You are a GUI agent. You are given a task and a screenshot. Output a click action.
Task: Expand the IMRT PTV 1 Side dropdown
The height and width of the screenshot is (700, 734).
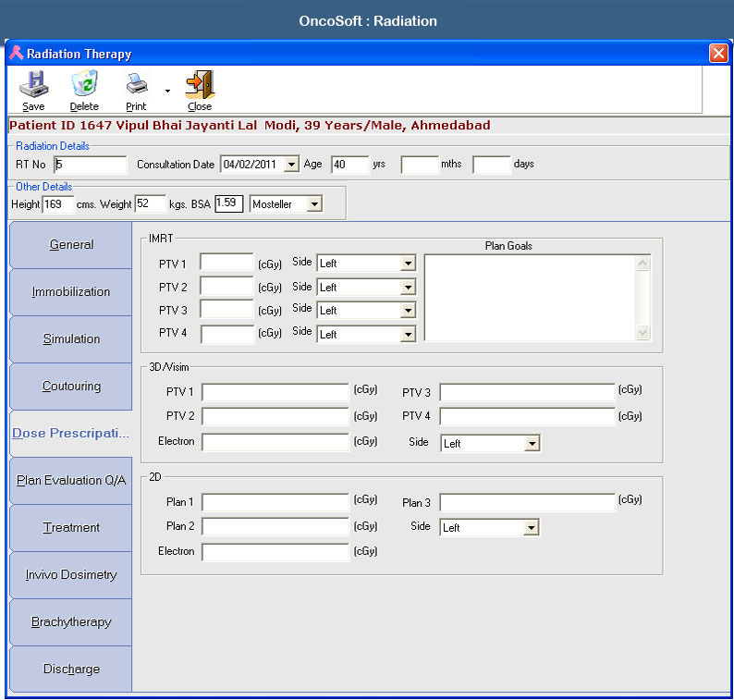409,264
